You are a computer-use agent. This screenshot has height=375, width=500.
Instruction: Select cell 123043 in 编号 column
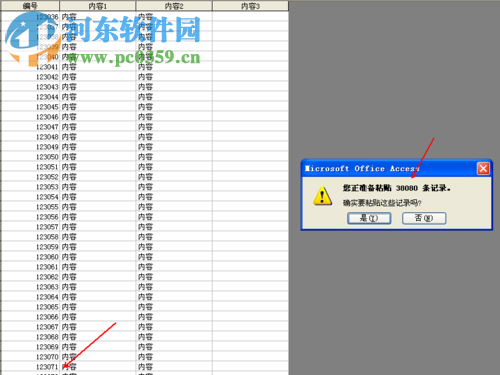31,87
